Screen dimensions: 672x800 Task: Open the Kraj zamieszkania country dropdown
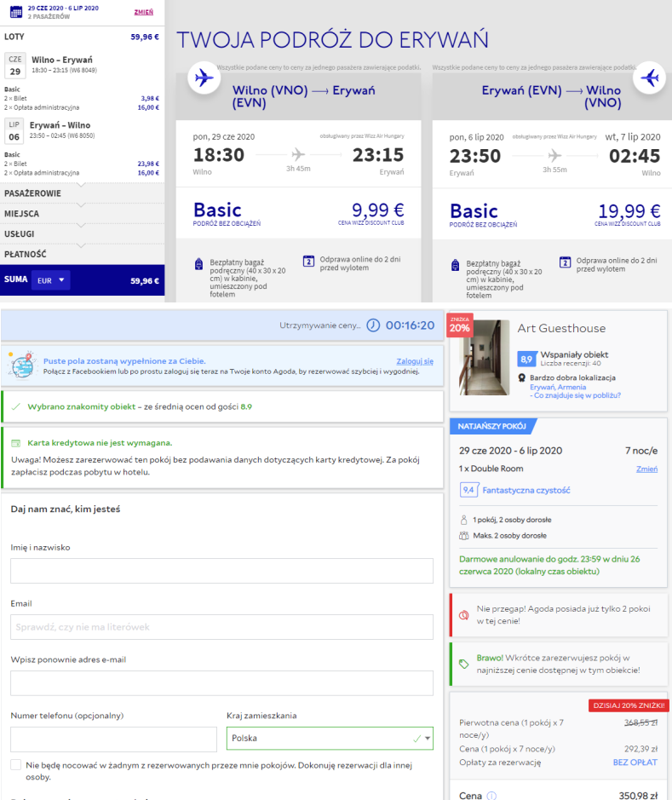330,739
